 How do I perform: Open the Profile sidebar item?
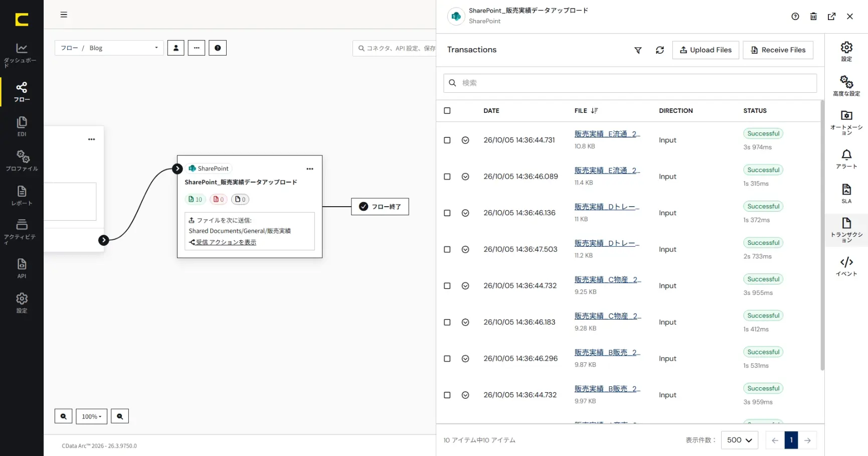(22, 161)
